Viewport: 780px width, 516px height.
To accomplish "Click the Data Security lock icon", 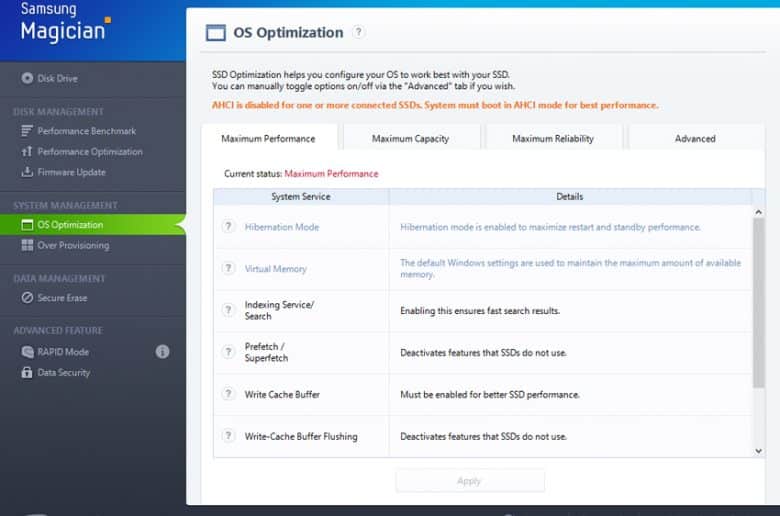I will (27, 372).
